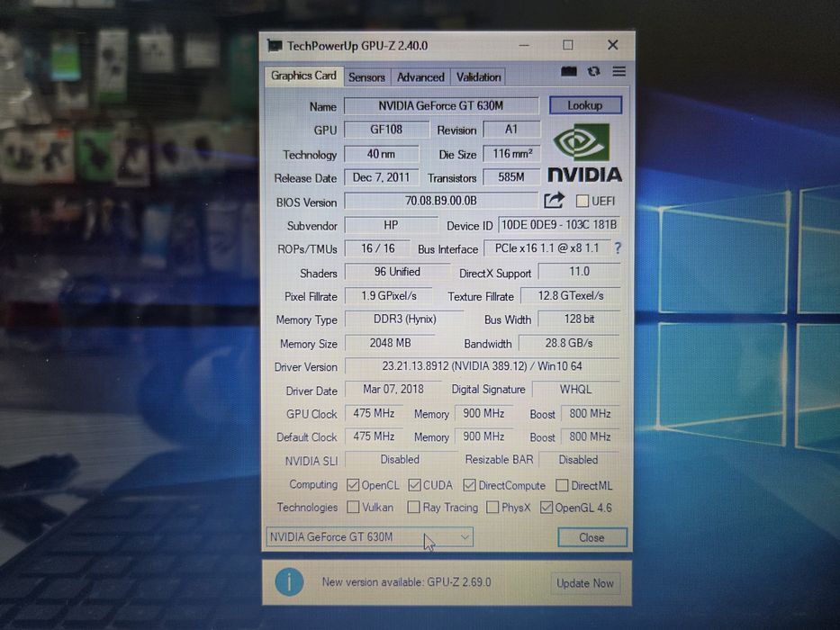Toggle the Ray Tracing checkbox

click(x=413, y=508)
